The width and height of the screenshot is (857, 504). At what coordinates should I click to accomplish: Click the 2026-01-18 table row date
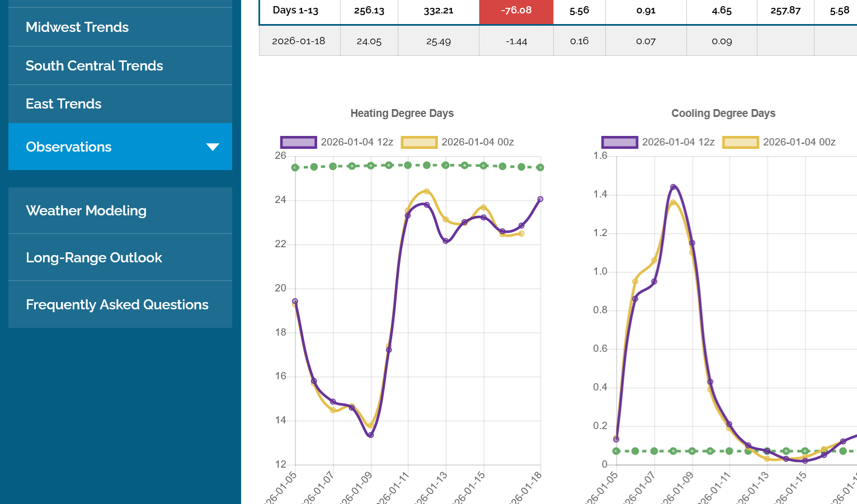298,41
